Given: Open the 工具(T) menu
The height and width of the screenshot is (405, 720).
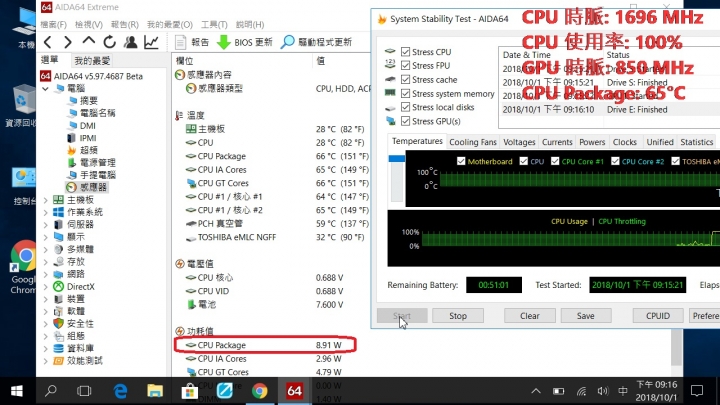Looking at the screenshot, I should tap(214, 24).
